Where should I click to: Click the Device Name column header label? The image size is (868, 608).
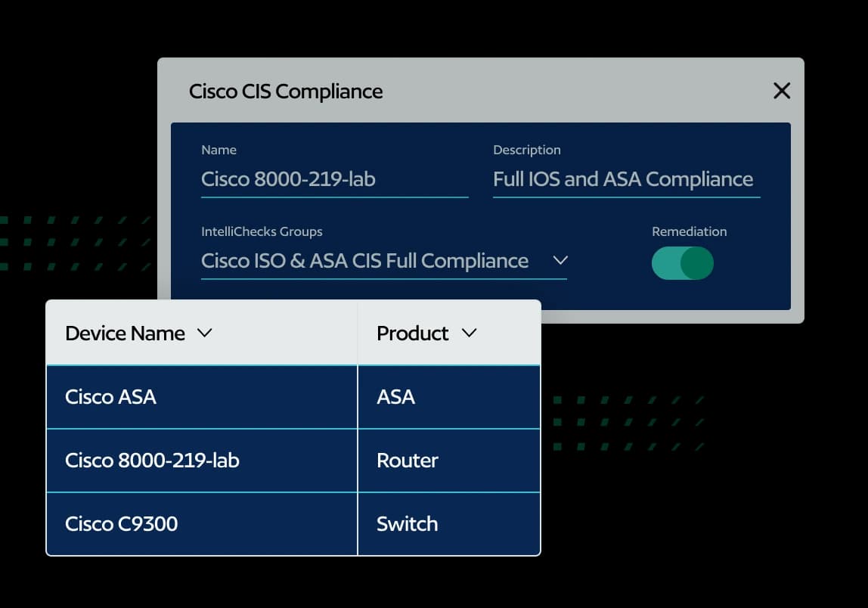point(125,333)
